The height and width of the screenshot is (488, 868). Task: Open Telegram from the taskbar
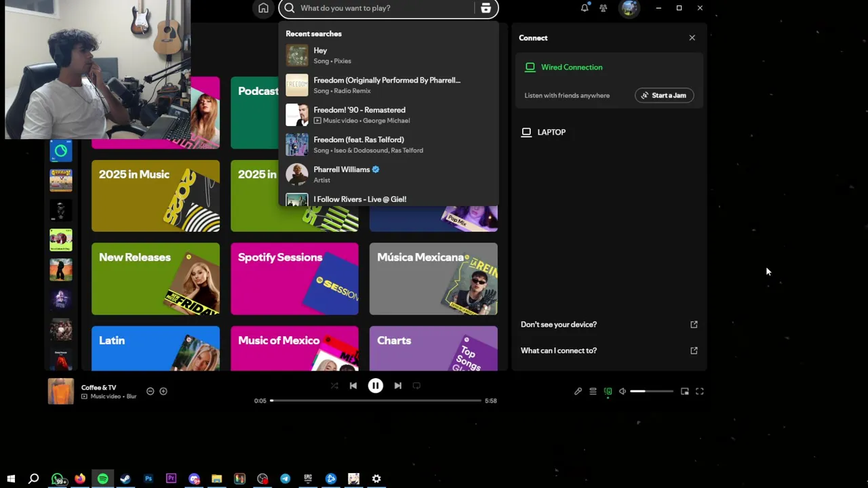(285, 479)
